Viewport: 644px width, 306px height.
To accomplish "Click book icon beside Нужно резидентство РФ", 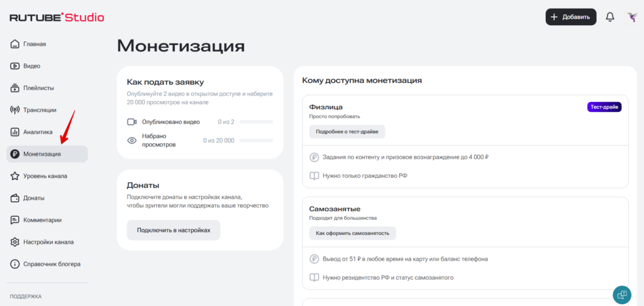I will pyautogui.click(x=314, y=278).
